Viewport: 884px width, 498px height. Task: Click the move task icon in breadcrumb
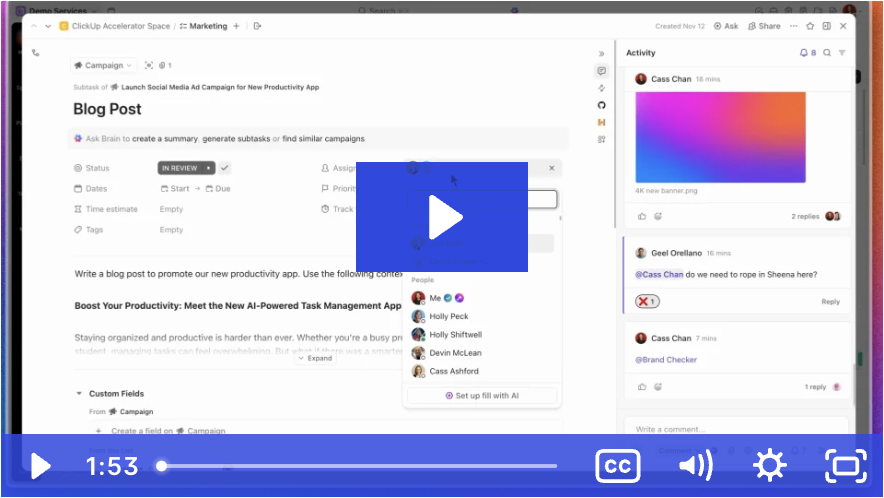[x=258, y=26]
